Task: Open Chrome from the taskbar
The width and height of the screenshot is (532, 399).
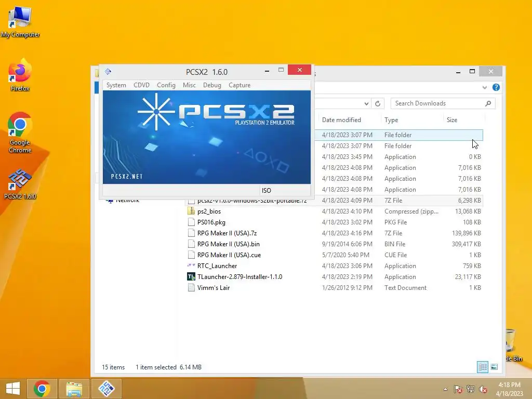Action: pyautogui.click(x=42, y=389)
